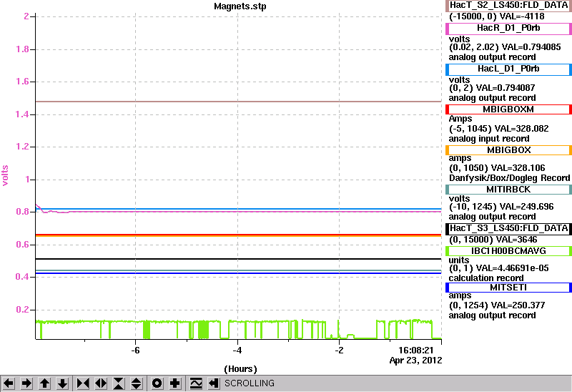Click the 'Apr 23, 2012' date text
This screenshot has width=572, height=392.
point(415,361)
